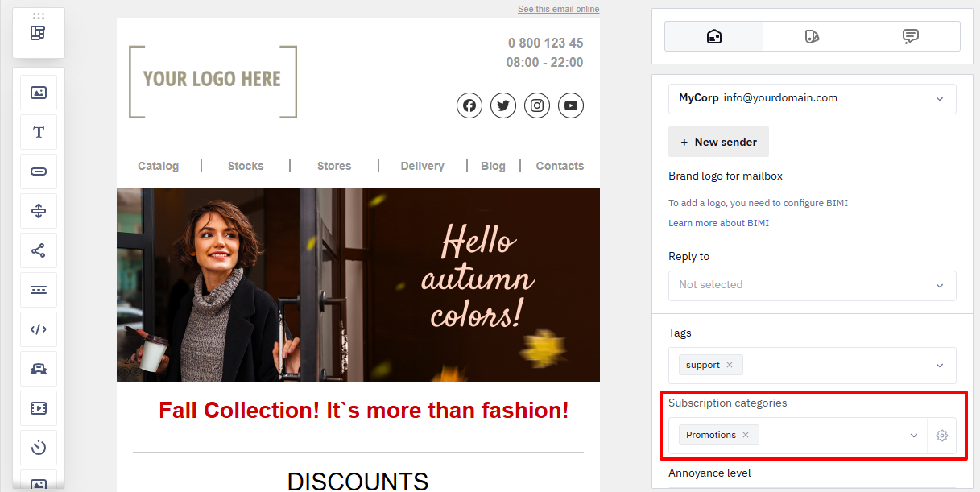The image size is (980, 492).
Task: Select the Menu block icon
Action: [39, 290]
